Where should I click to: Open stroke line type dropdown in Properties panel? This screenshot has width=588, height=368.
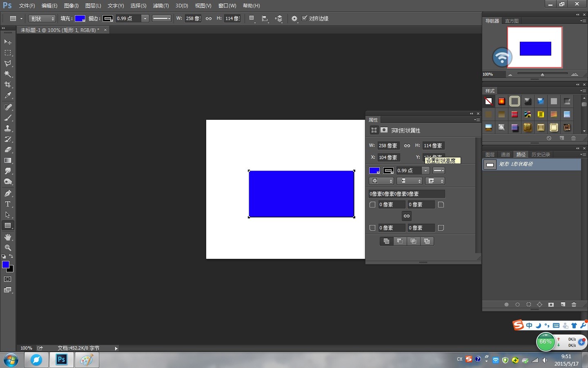tap(439, 171)
